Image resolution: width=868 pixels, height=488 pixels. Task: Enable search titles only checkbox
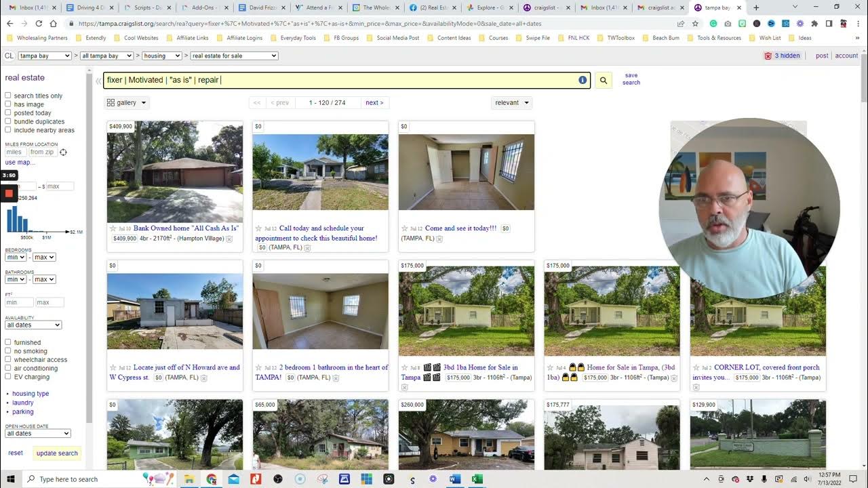pos(8,96)
